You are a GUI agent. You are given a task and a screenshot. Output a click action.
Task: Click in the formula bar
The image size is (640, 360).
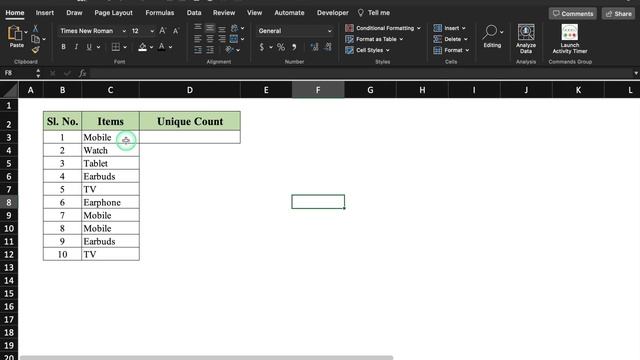[361, 73]
